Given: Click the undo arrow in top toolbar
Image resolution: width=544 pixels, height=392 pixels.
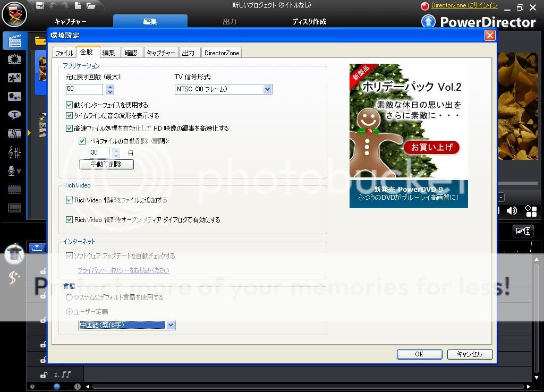Looking at the screenshot, I should point(53,5).
